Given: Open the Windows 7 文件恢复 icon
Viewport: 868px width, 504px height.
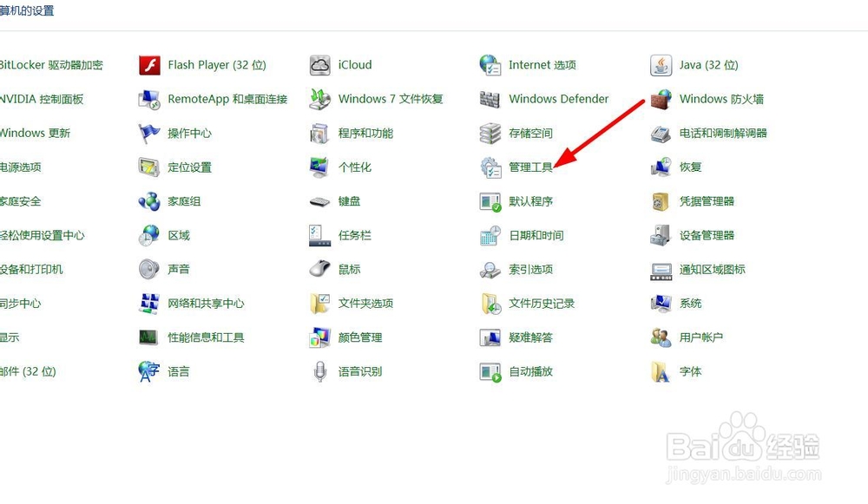Looking at the screenshot, I should point(320,99).
